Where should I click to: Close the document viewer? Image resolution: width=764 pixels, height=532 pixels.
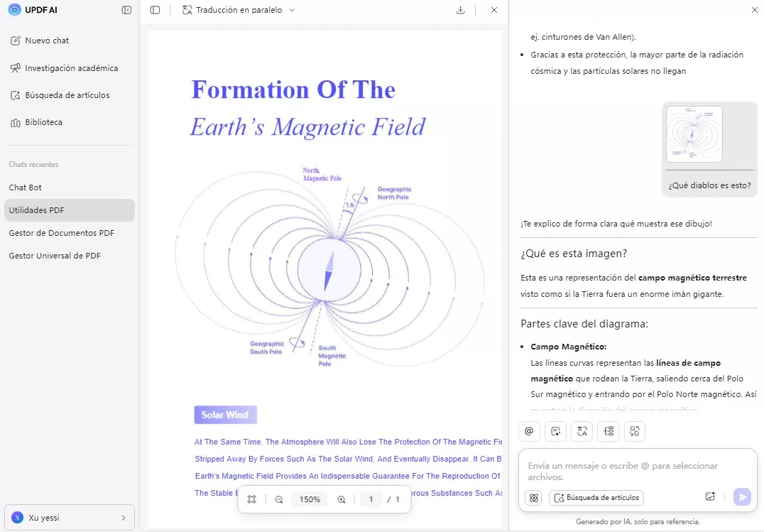(x=494, y=10)
